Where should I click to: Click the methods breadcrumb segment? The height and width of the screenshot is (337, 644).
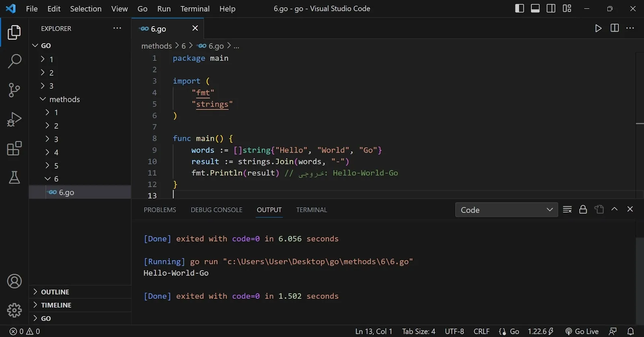[x=157, y=46]
